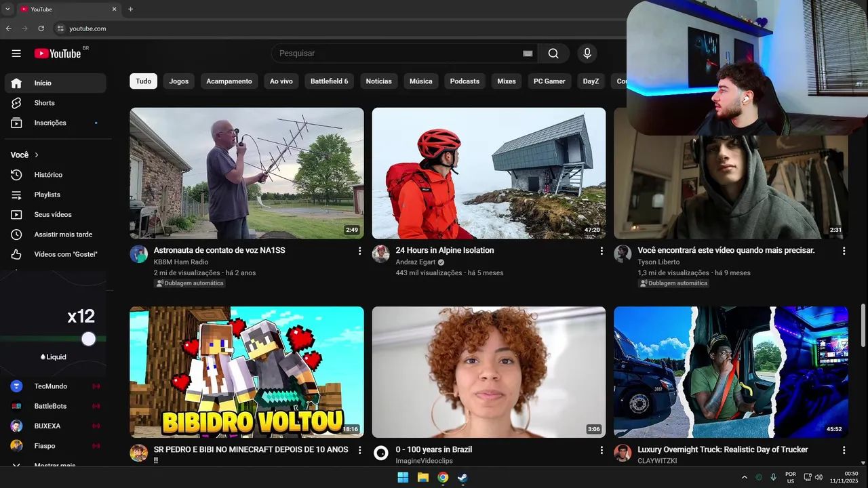Select the Jogos filter chip
This screenshot has height=488, width=868.
(x=179, y=81)
